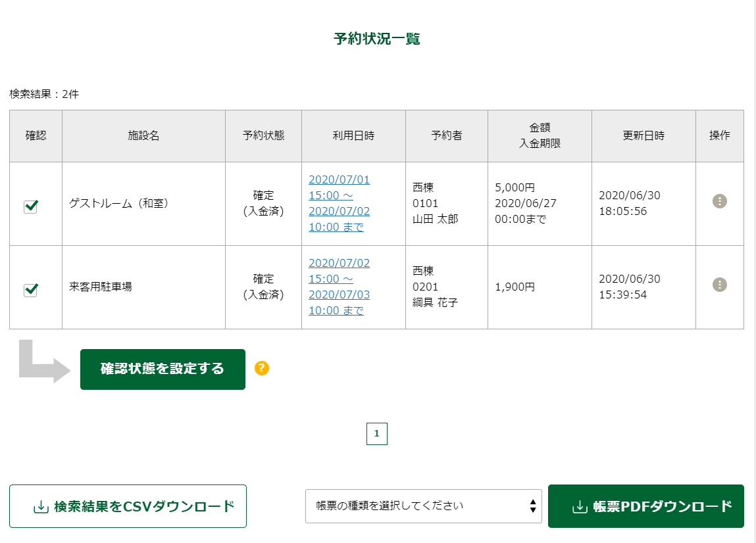Expand the 帳票の種類を選択してください dropdown
Viewport: 756px width, 543px height.
coord(423,506)
